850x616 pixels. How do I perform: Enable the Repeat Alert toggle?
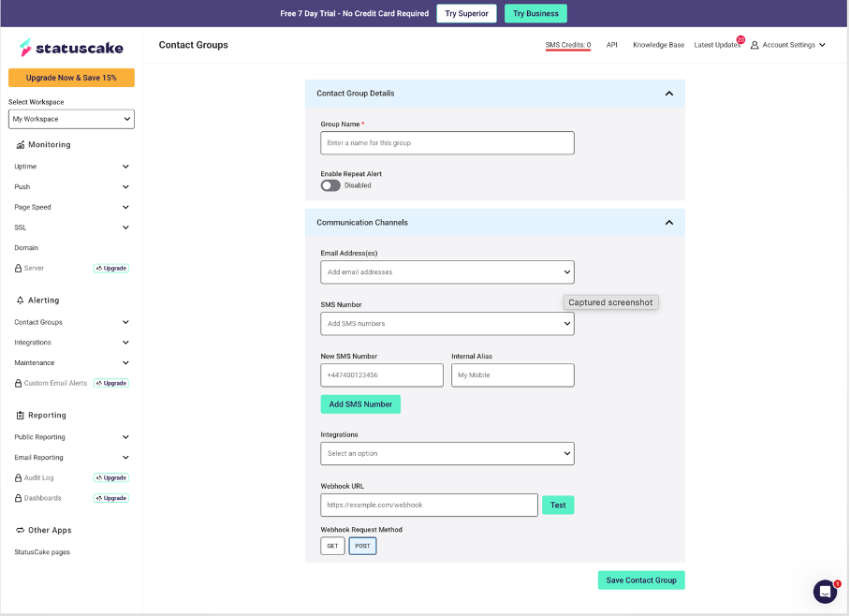click(x=330, y=185)
